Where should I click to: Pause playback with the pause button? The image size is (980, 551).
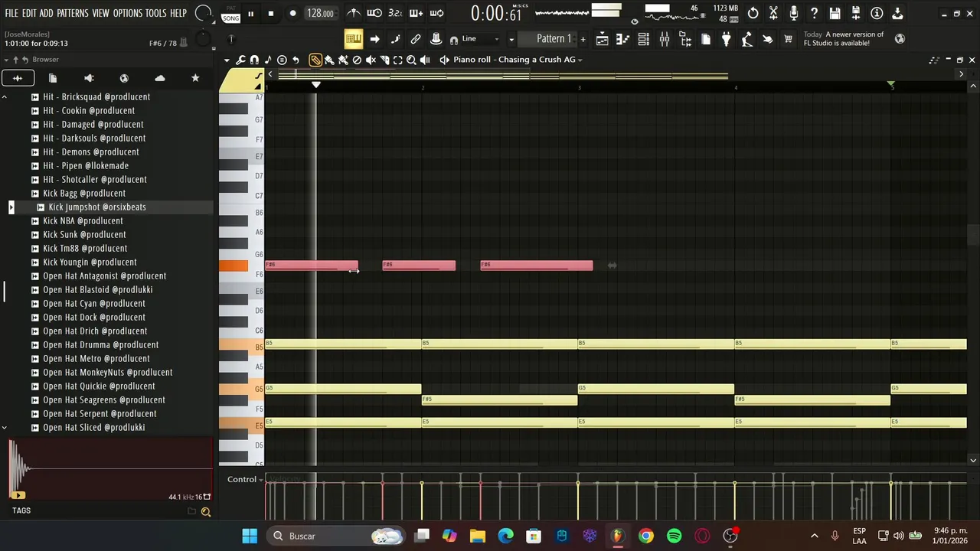(250, 14)
